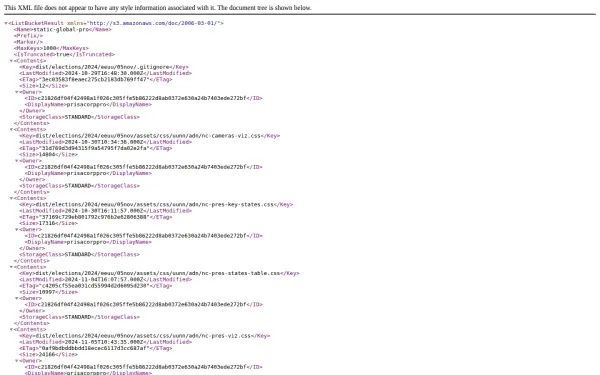The image size is (600, 375).
Task: Click the xmlns s3.amazonaws.com namespace URL
Action: click(x=153, y=23)
